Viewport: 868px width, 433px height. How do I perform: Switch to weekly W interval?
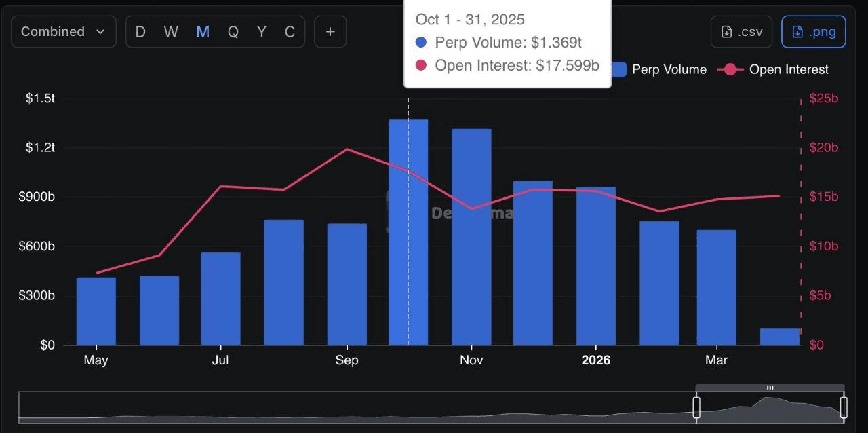(171, 32)
